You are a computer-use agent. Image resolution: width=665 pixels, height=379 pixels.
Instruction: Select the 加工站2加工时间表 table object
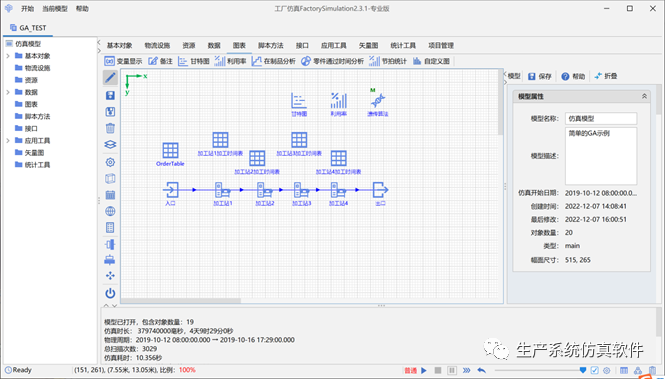(x=257, y=162)
